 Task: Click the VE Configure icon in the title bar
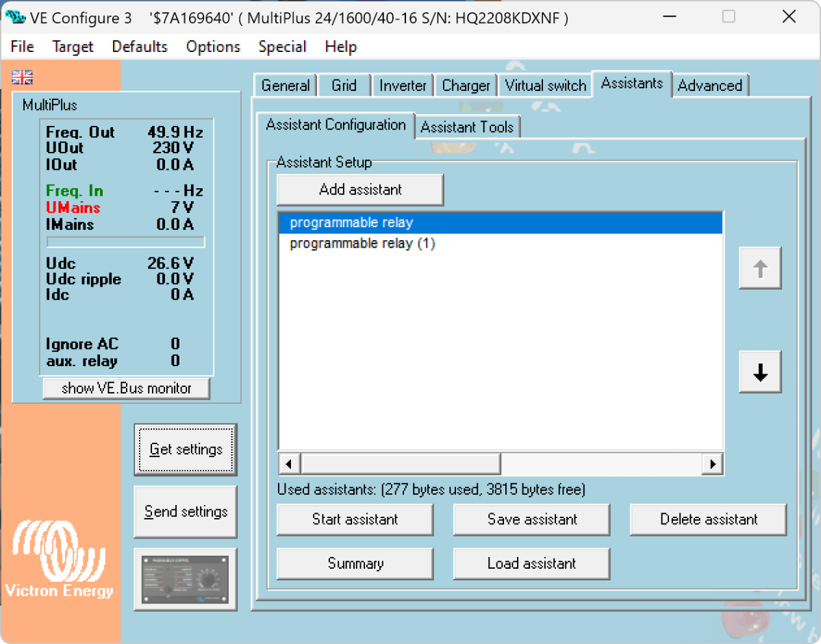point(15,16)
